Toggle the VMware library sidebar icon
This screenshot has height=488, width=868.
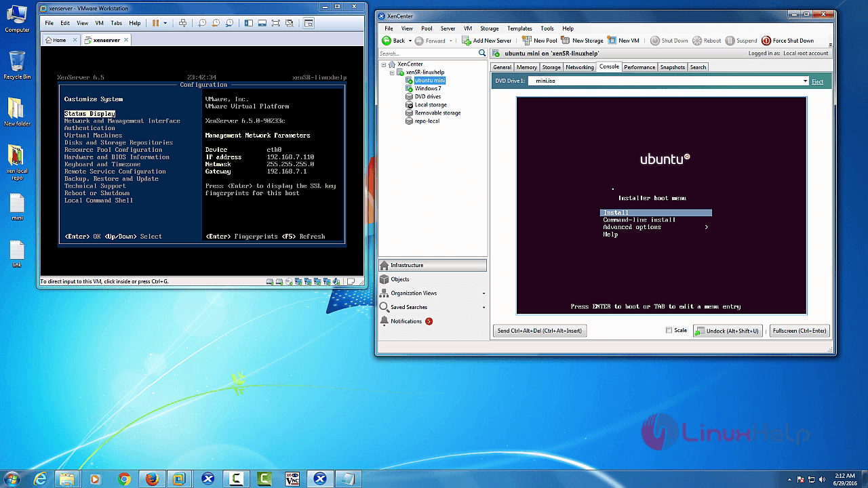249,23
